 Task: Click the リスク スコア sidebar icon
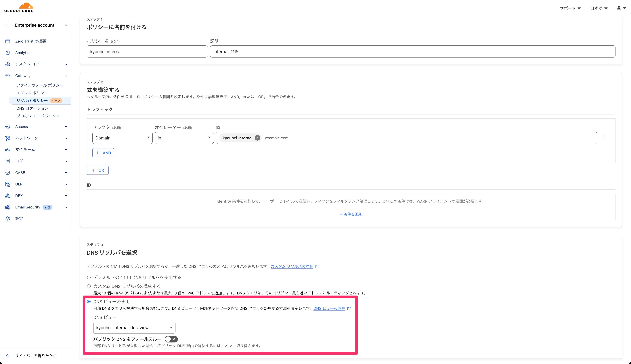point(8,64)
